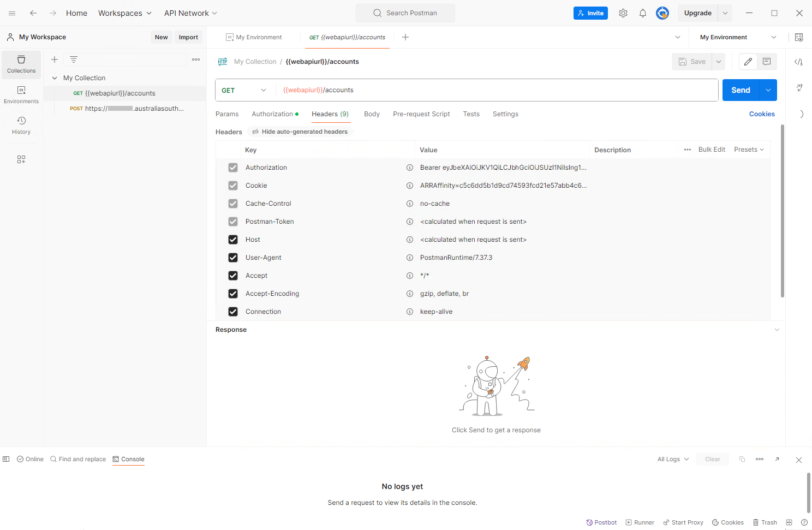The image size is (812, 530).
Task: Open the Environments sidebar panel
Action: tap(21, 95)
